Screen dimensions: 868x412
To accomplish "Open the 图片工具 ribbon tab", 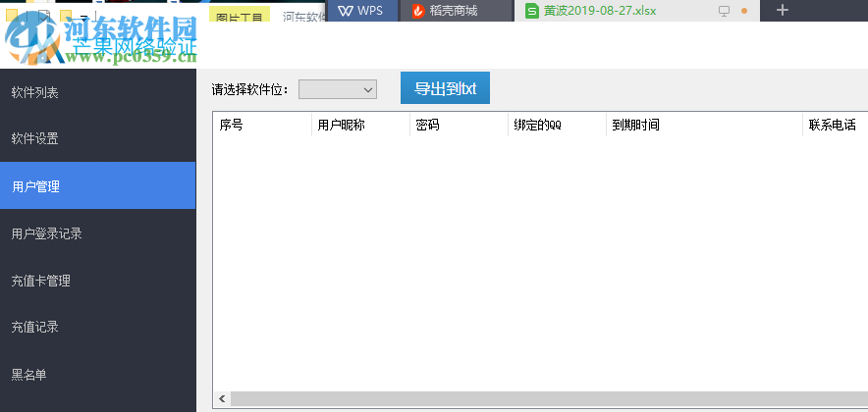I will 240,16.
